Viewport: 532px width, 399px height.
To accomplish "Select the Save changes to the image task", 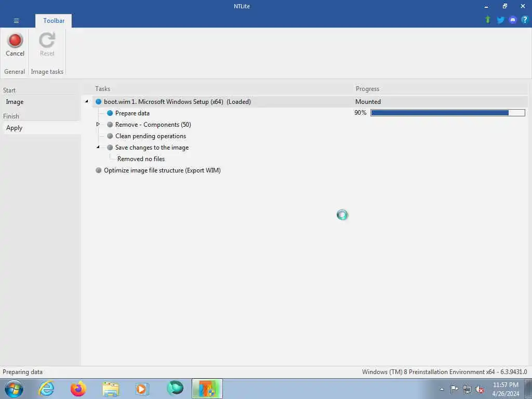I will 152,148.
